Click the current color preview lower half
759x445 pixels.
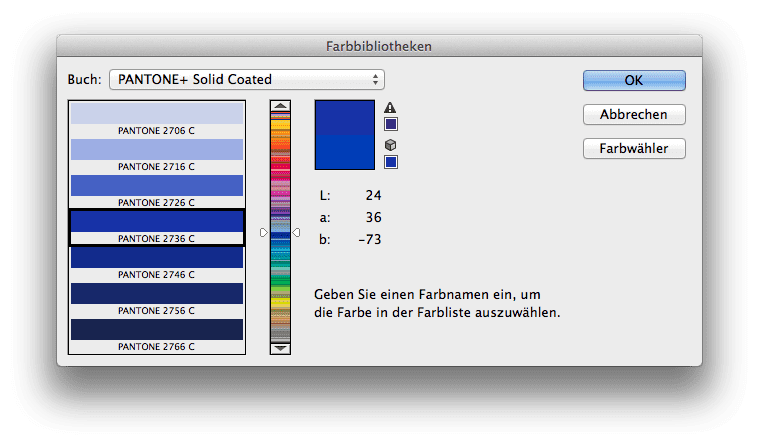345,152
